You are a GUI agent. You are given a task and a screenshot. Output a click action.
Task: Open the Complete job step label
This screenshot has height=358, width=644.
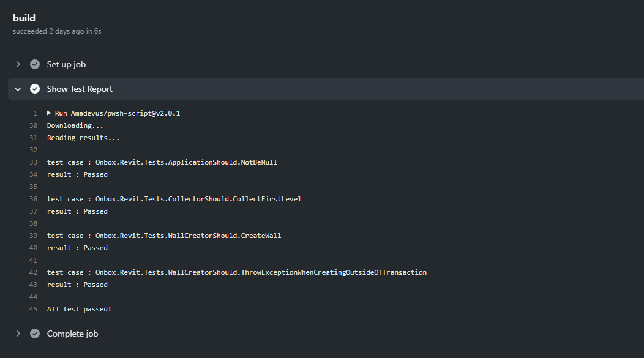[x=72, y=334]
